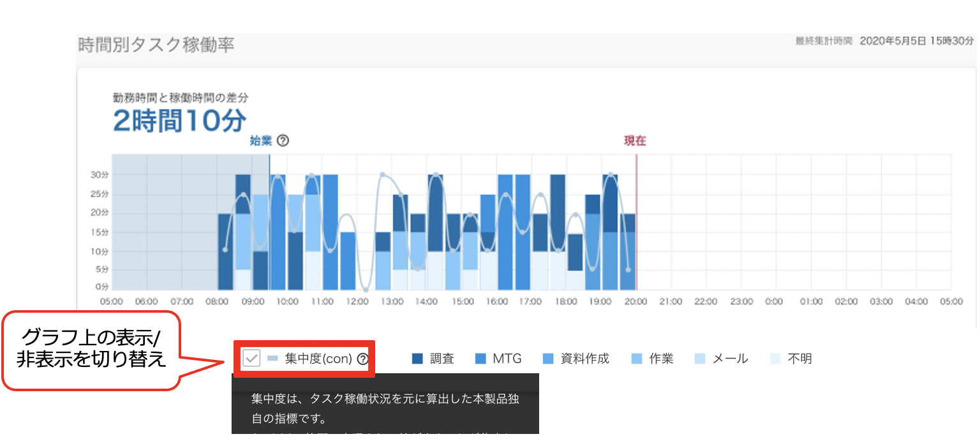Click the 30分 y-axis label
980x448 pixels.
click(100, 174)
